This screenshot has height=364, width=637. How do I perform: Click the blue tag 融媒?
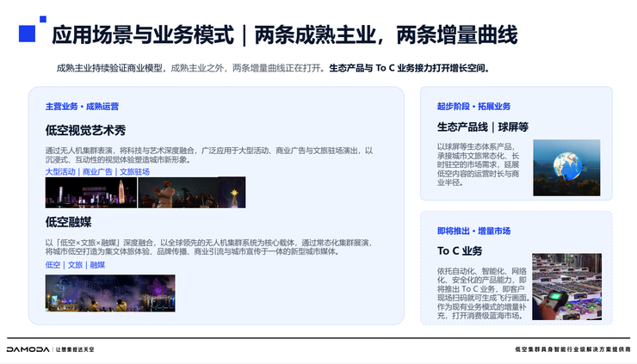coord(97,265)
